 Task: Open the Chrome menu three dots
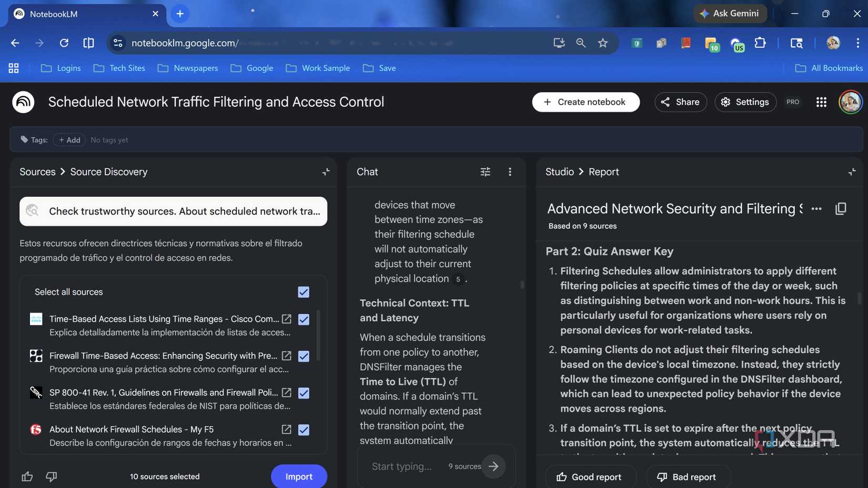pyautogui.click(x=857, y=43)
